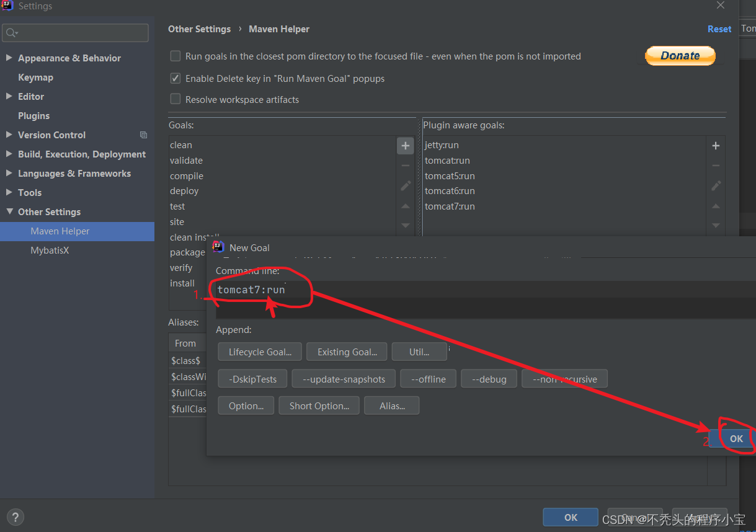Image resolution: width=756 pixels, height=532 pixels.
Task: Move the selected goal up in the Goals list
Action: point(405,206)
